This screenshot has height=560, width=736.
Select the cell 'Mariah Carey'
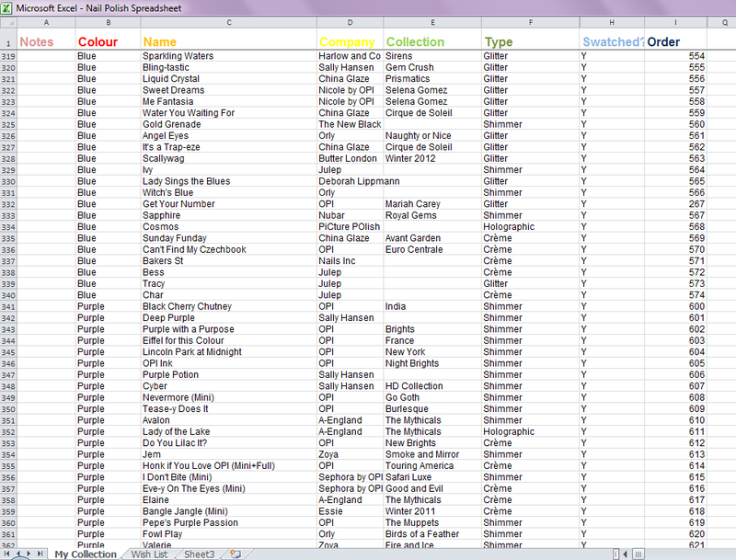coord(432,204)
